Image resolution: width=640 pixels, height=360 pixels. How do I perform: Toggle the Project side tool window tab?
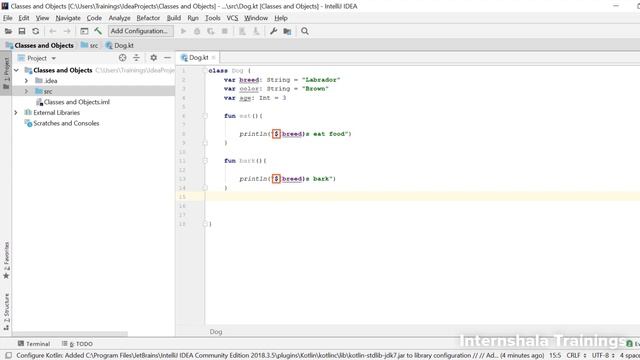point(6,73)
